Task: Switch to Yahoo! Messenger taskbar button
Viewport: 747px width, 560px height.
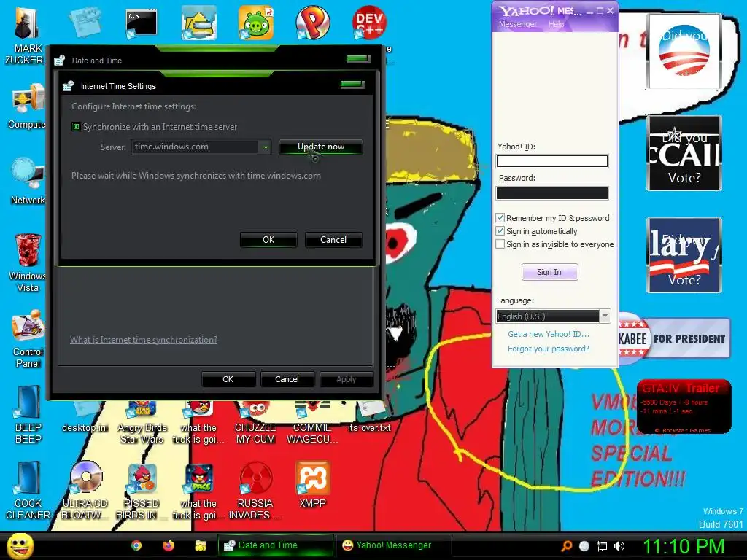Action: (x=393, y=545)
